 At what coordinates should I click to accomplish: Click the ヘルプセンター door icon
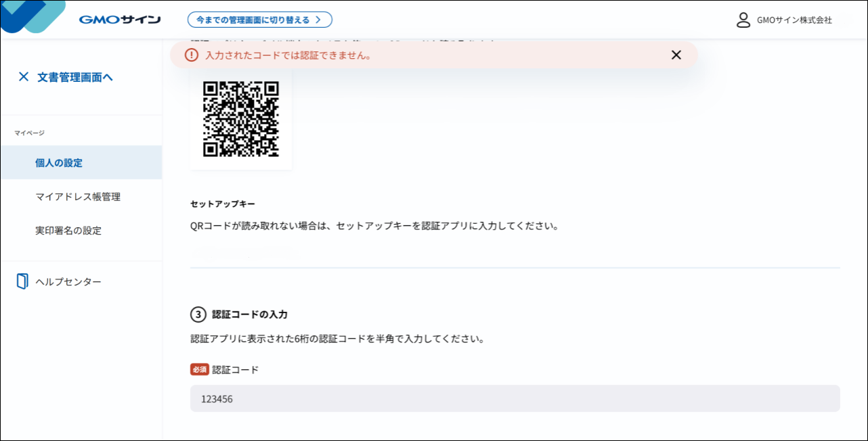tap(22, 281)
